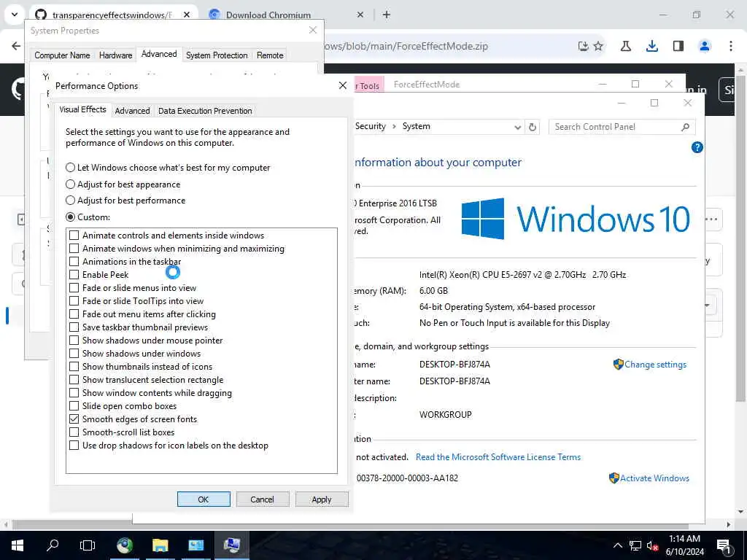Read the Microsoft Software License Terms

coord(498,457)
